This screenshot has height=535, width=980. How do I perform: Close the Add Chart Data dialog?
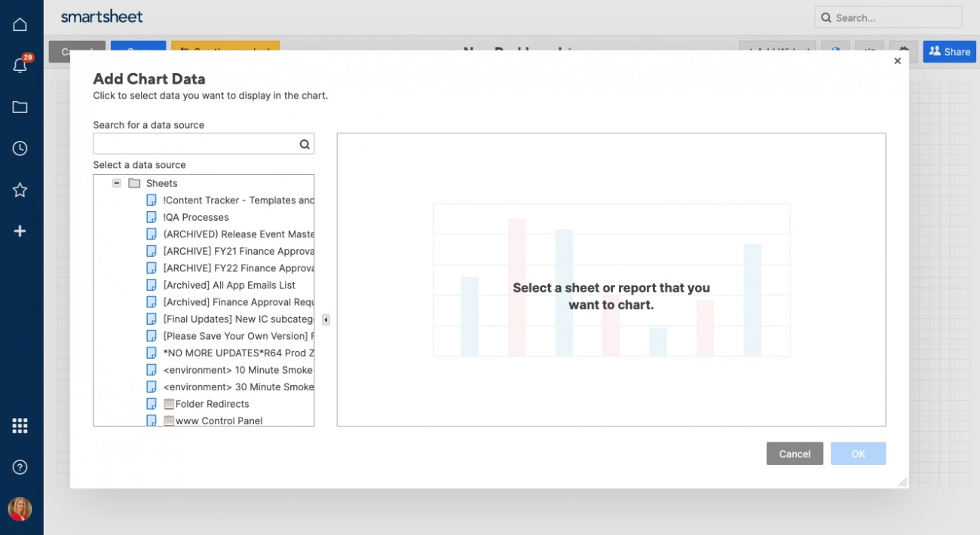click(897, 61)
